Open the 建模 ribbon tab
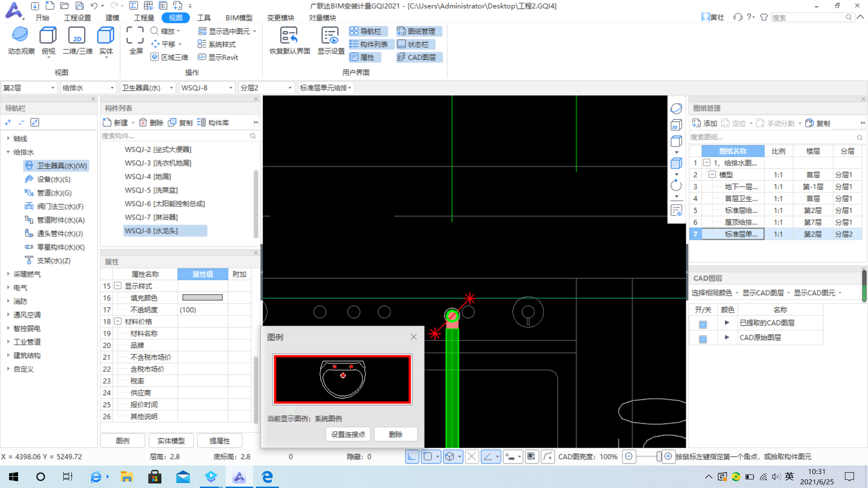This screenshot has height=488, width=868. click(x=112, y=18)
